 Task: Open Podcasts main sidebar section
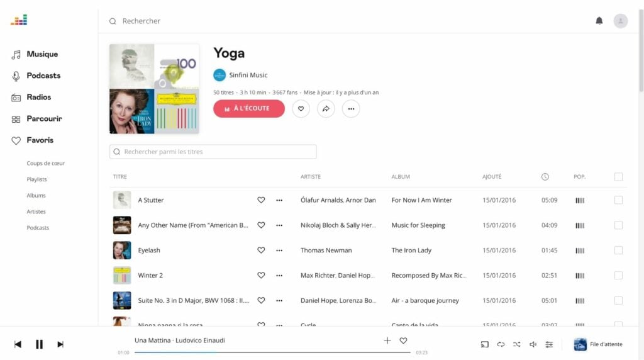tap(36, 76)
